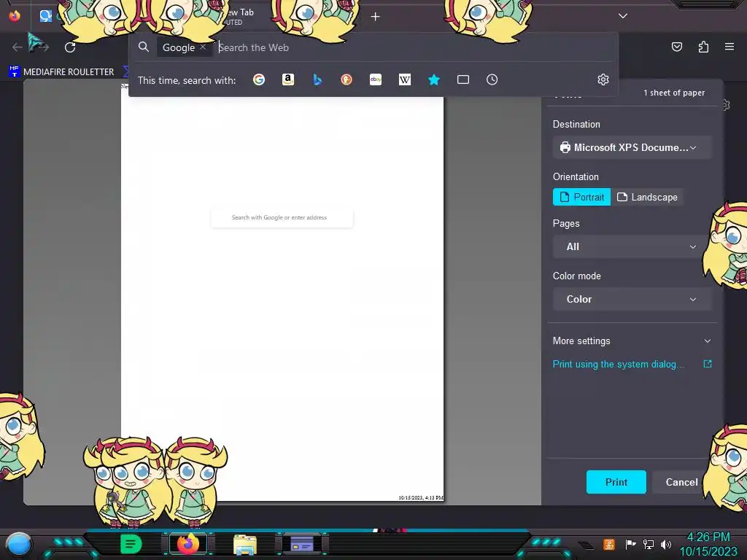Click the Firefox logo at top left

[15, 16]
